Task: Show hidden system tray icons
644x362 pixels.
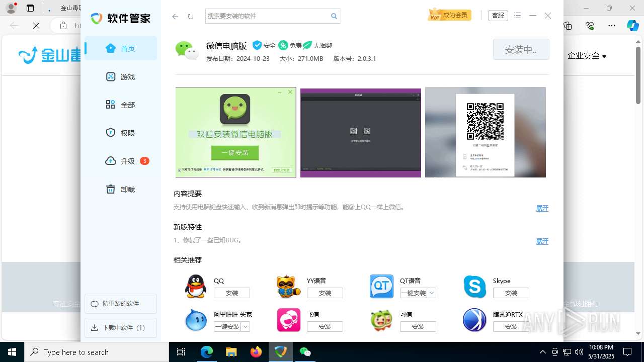Action: (542, 352)
